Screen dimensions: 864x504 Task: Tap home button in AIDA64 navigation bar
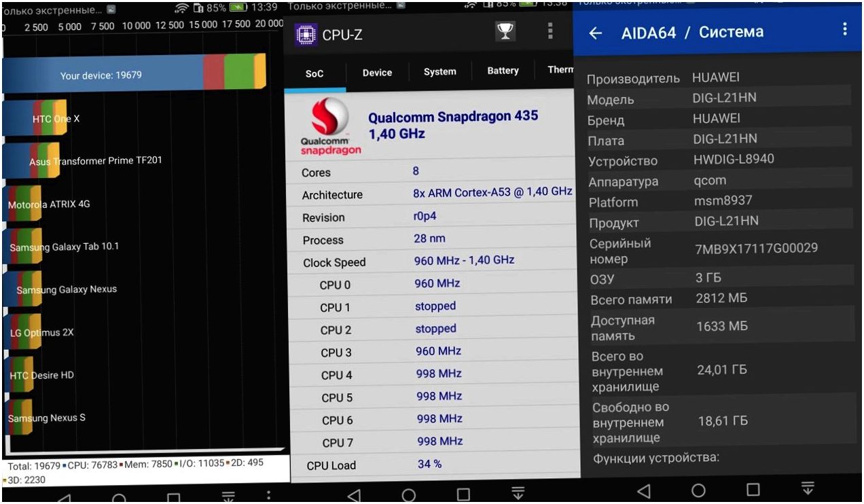(x=698, y=490)
